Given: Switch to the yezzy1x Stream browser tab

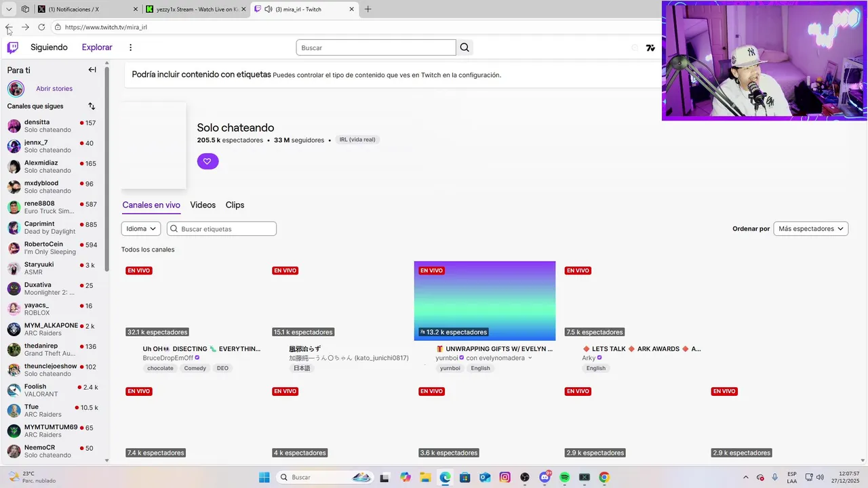Looking at the screenshot, I should coord(197,9).
